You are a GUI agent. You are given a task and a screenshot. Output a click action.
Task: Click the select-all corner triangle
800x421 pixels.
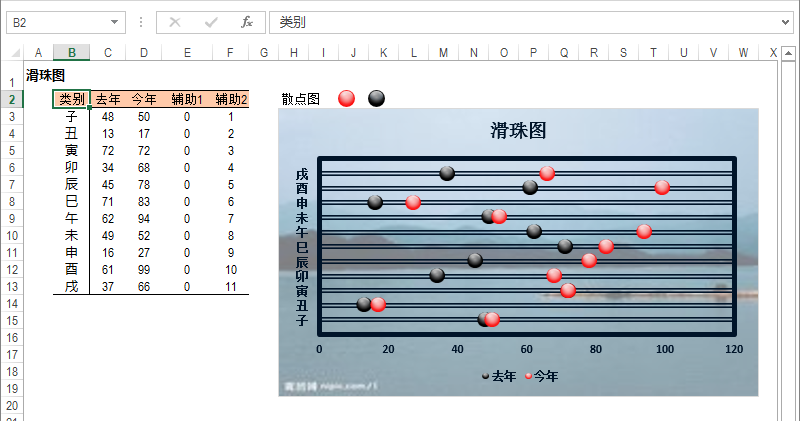[15, 53]
